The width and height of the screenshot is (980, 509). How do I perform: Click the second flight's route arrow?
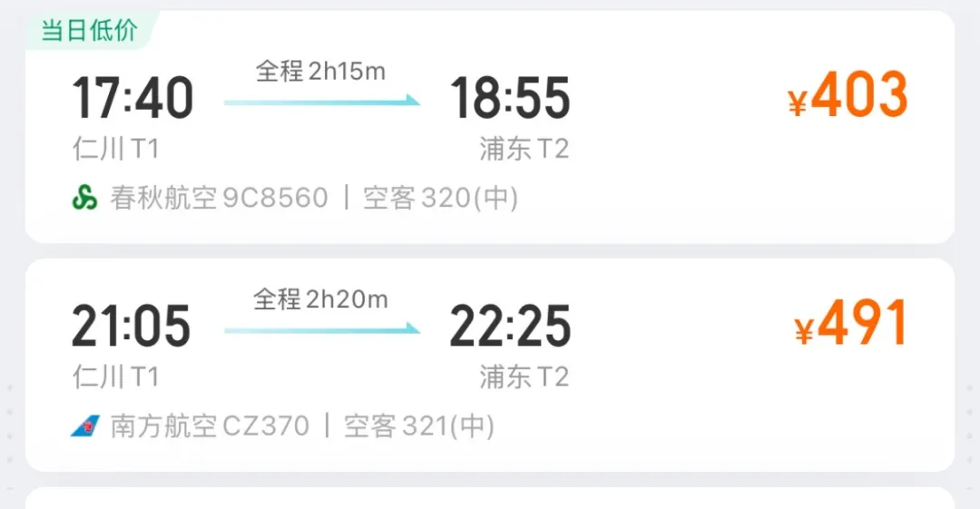pos(322,329)
